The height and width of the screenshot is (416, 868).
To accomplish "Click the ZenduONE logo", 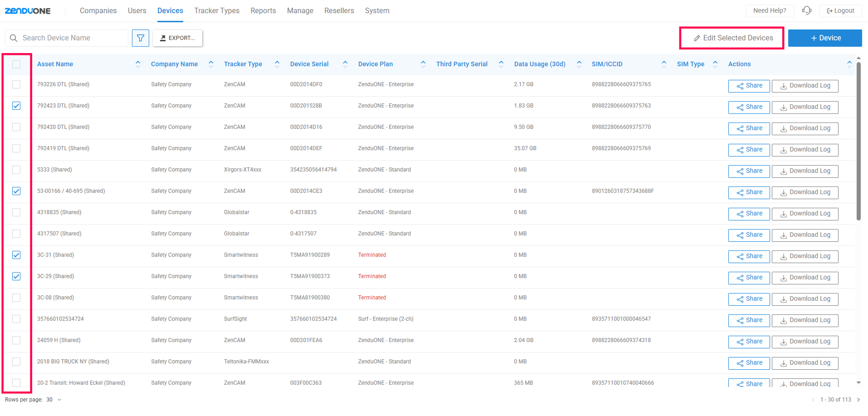I will pos(28,11).
